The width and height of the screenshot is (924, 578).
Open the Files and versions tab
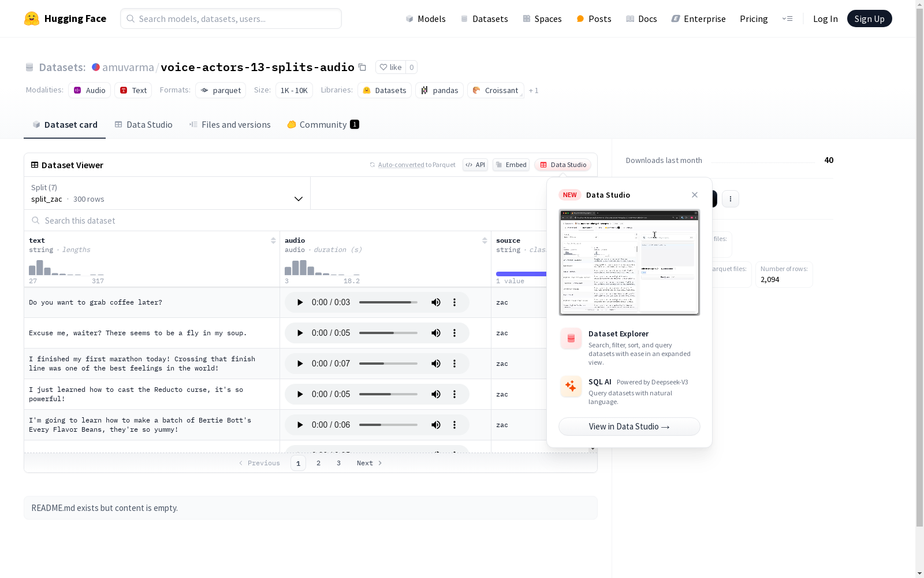[230, 124]
